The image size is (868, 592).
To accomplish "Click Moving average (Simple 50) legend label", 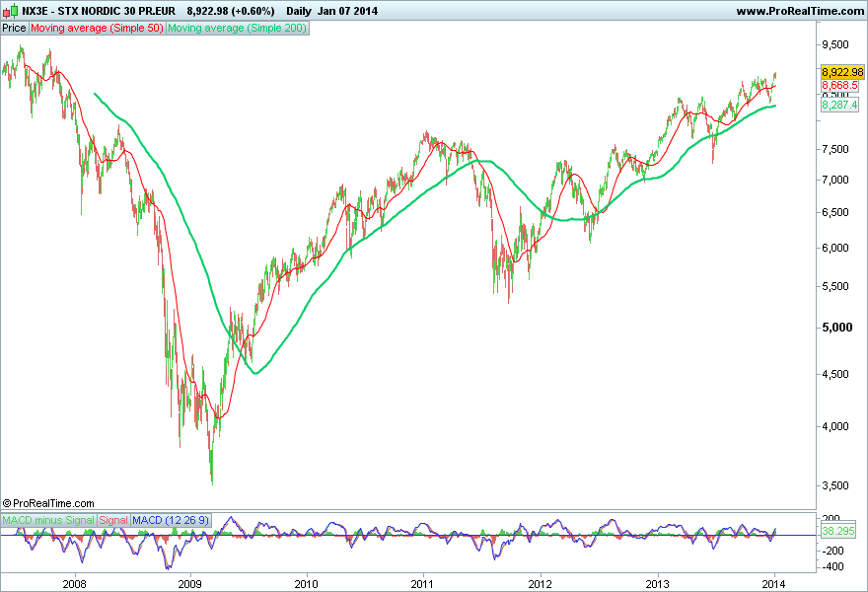I will 97,28.
